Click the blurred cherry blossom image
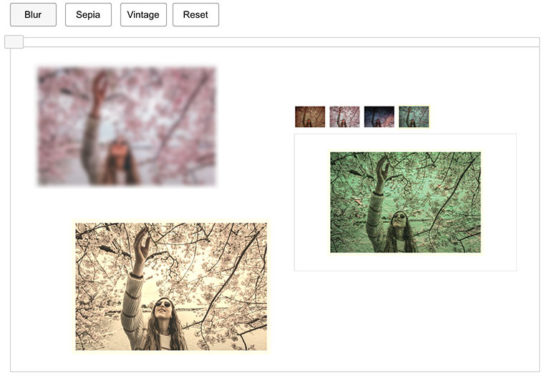Screen dimensions: 550x380 [x=127, y=126]
